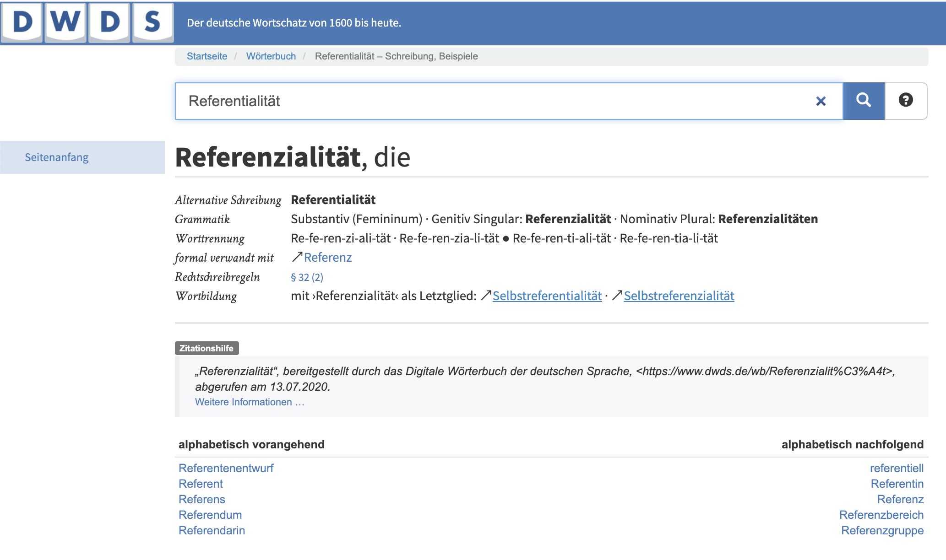Open the Selbstreferenzialität entry

(679, 296)
